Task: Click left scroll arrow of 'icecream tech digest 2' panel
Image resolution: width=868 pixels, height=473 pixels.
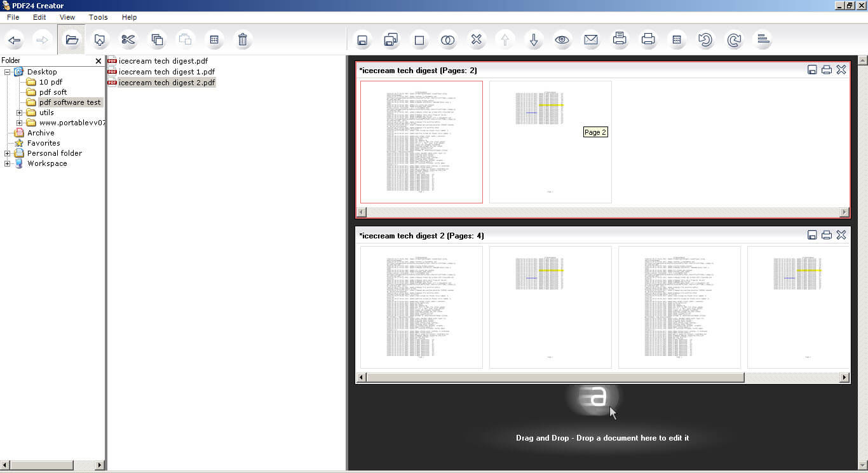Action: tap(362, 378)
